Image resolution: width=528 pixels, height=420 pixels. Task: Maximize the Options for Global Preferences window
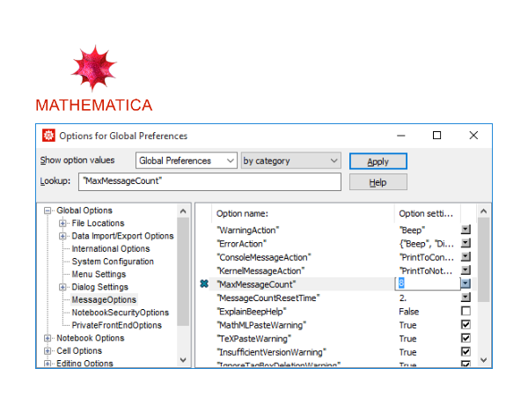(436, 136)
